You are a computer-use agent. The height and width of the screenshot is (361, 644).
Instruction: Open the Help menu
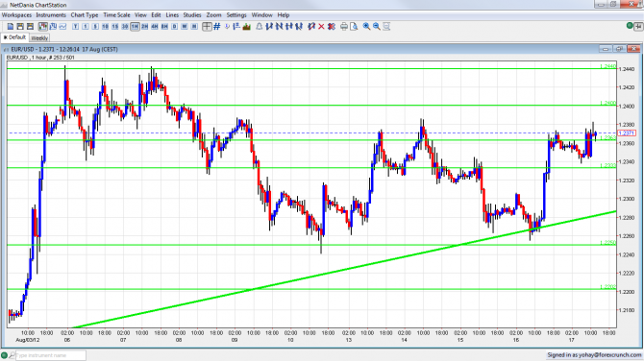pyautogui.click(x=284, y=14)
